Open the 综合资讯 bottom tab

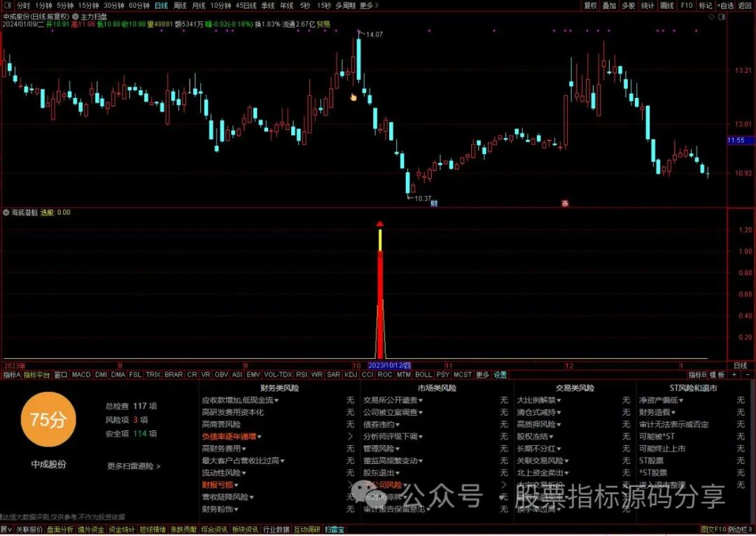coord(215,529)
